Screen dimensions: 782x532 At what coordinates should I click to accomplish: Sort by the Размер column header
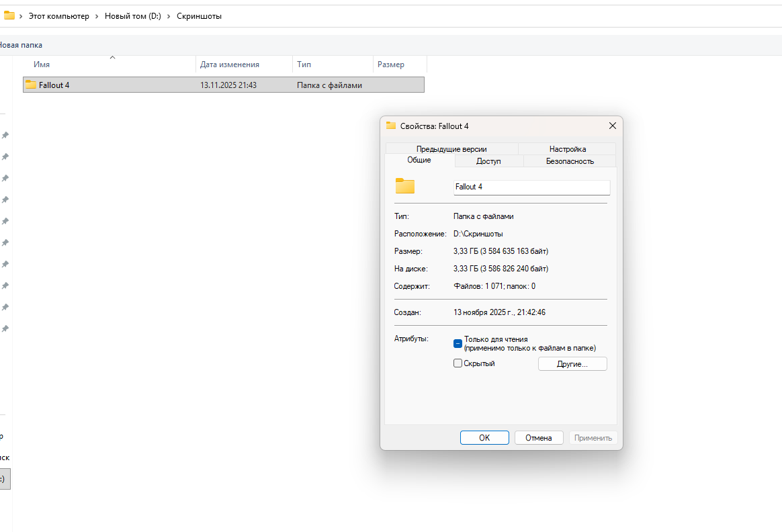(400, 64)
